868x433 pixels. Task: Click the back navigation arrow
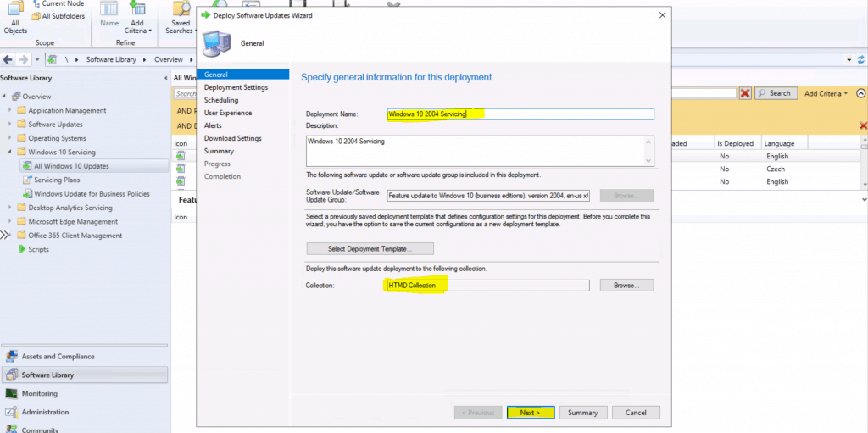coord(8,59)
